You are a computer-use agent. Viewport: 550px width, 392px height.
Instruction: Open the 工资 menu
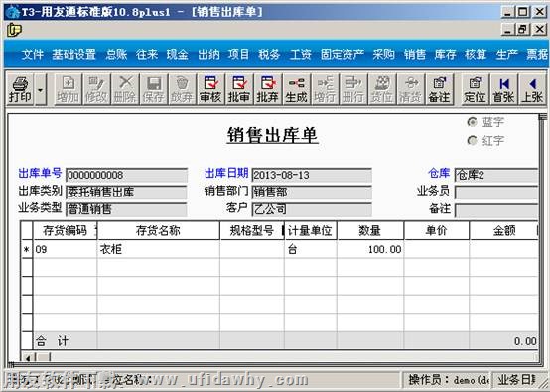point(300,54)
